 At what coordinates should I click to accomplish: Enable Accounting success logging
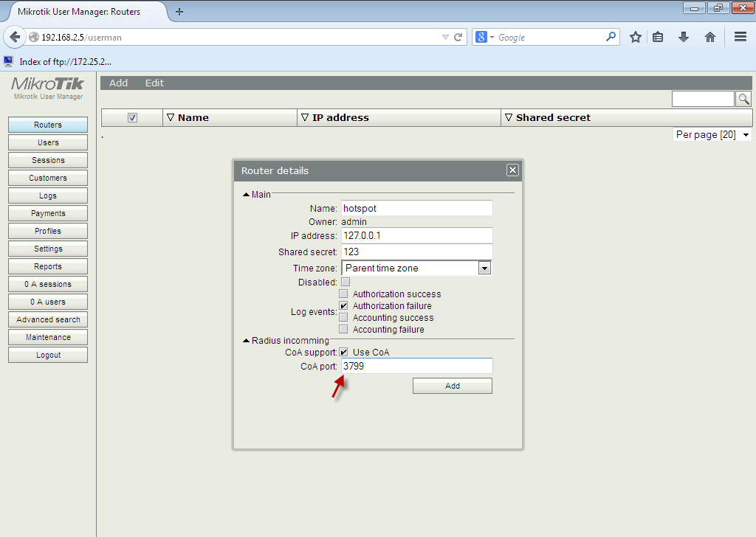point(343,317)
